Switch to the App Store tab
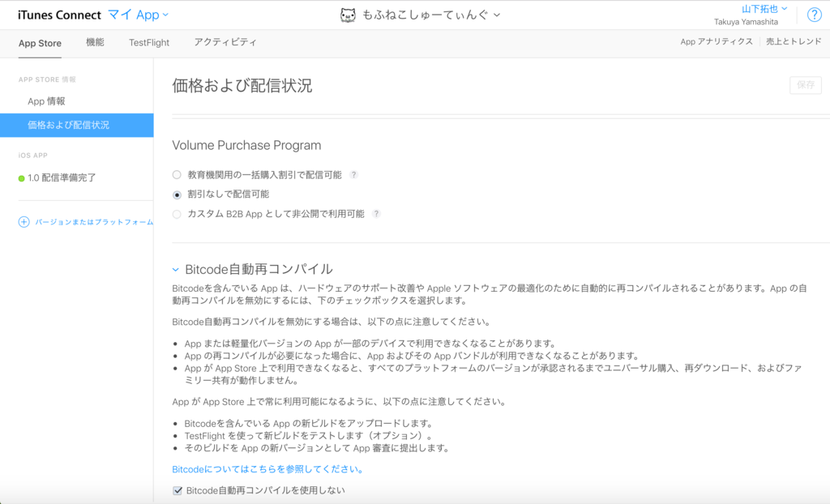Image resolution: width=830 pixels, height=504 pixels. tap(40, 44)
